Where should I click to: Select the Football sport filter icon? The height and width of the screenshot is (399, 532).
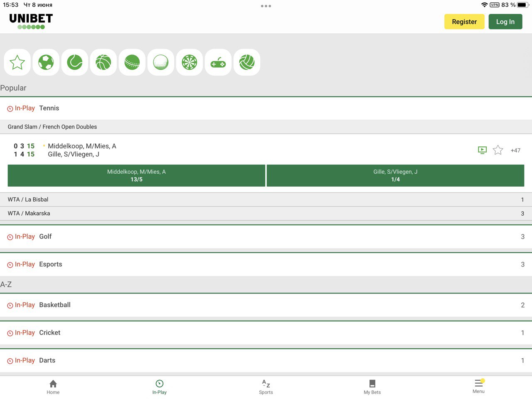pyautogui.click(x=46, y=62)
